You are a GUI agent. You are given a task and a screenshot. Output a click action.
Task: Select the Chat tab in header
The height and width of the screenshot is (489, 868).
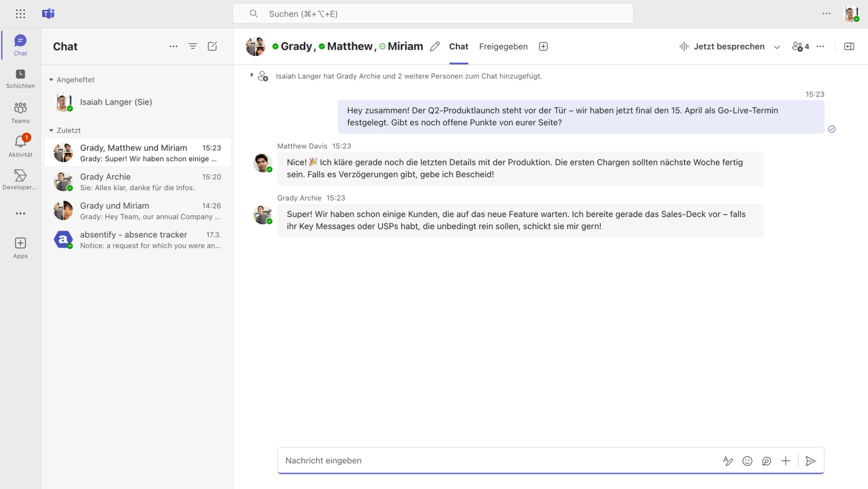click(x=458, y=47)
